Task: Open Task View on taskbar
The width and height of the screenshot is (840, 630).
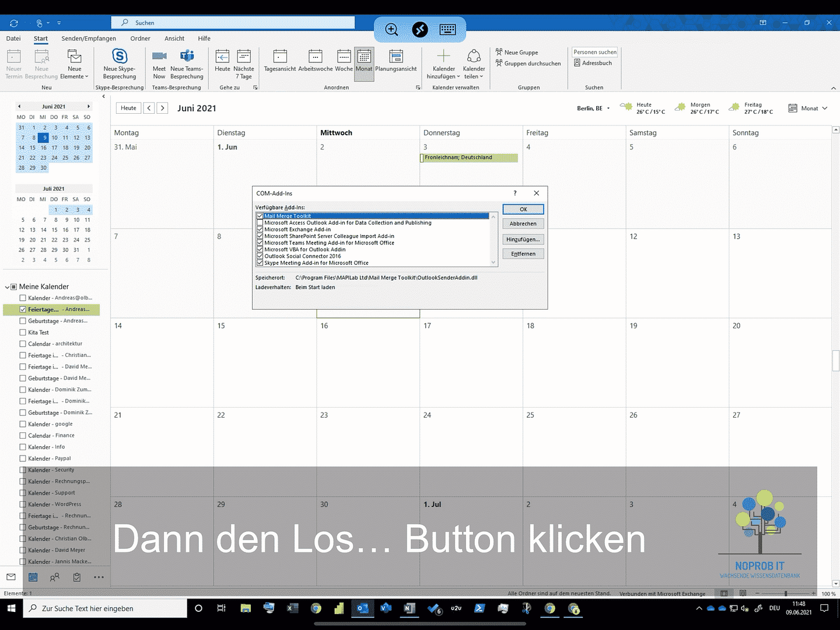Action: click(x=221, y=608)
